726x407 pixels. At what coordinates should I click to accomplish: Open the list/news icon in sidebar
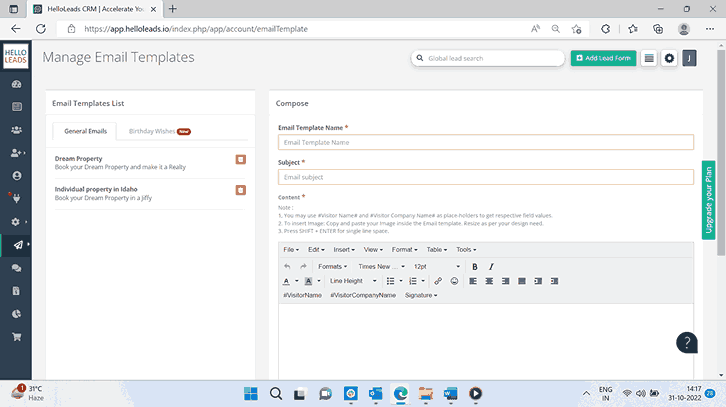(x=17, y=107)
